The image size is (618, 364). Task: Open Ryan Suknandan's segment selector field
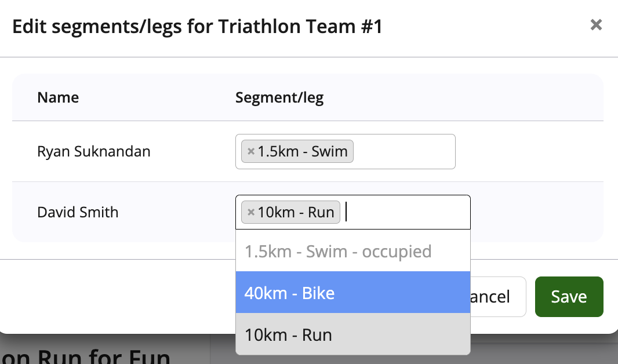[x=402, y=152]
